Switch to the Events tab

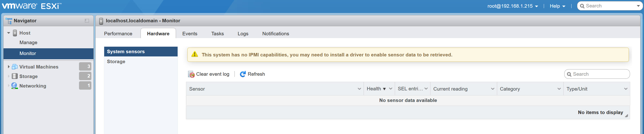[x=190, y=33]
